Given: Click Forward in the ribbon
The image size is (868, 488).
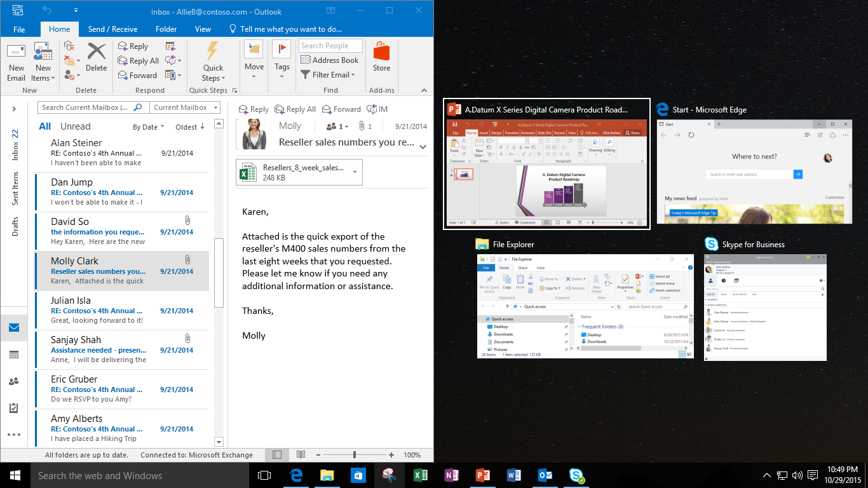Looking at the screenshot, I should click(x=137, y=76).
